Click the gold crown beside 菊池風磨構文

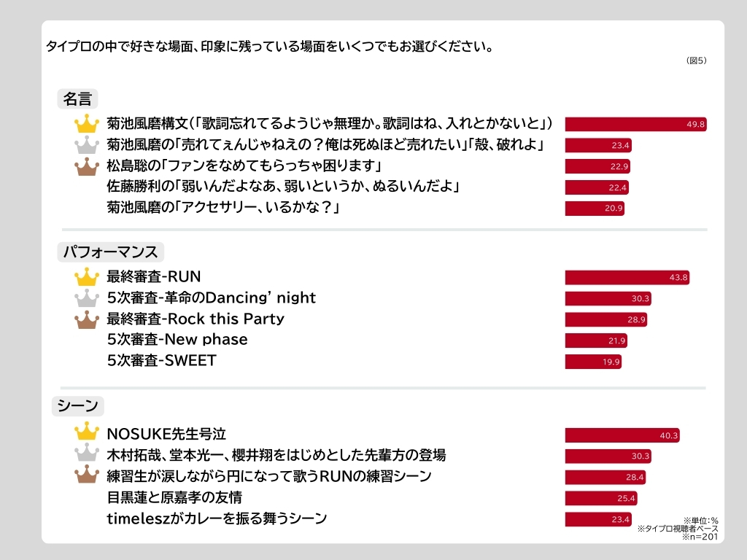[x=87, y=124]
